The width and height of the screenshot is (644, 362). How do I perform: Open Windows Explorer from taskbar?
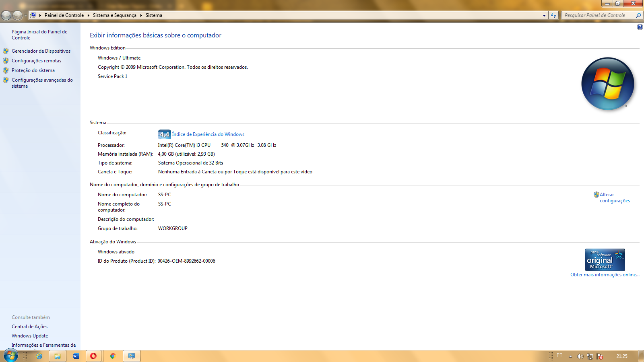click(x=58, y=356)
